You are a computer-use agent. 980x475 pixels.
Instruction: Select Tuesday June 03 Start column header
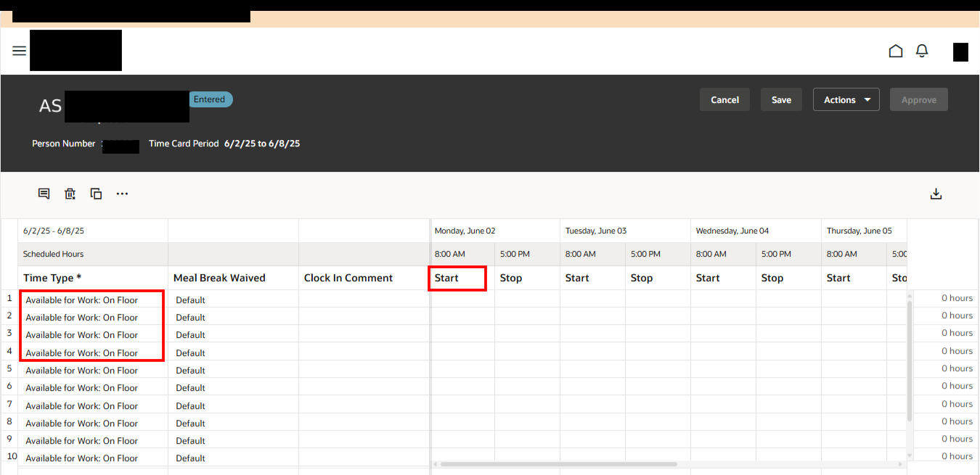[x=592, y=278]
